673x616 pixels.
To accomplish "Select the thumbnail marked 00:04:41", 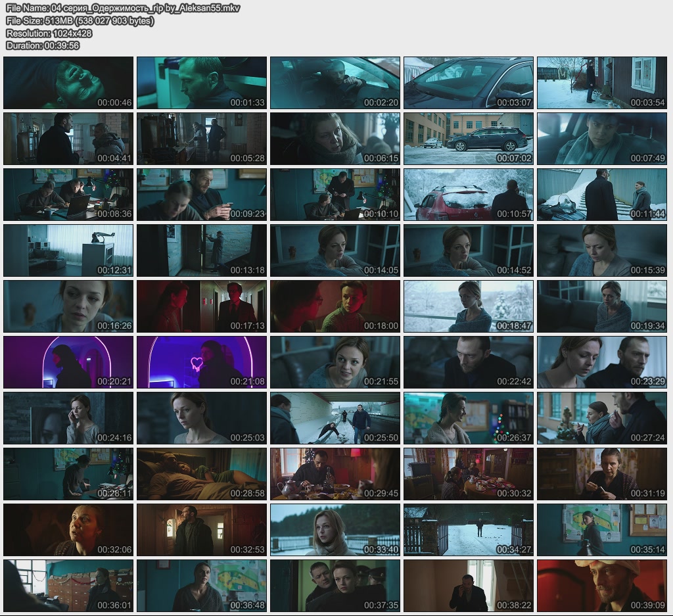I will (68, 139).
